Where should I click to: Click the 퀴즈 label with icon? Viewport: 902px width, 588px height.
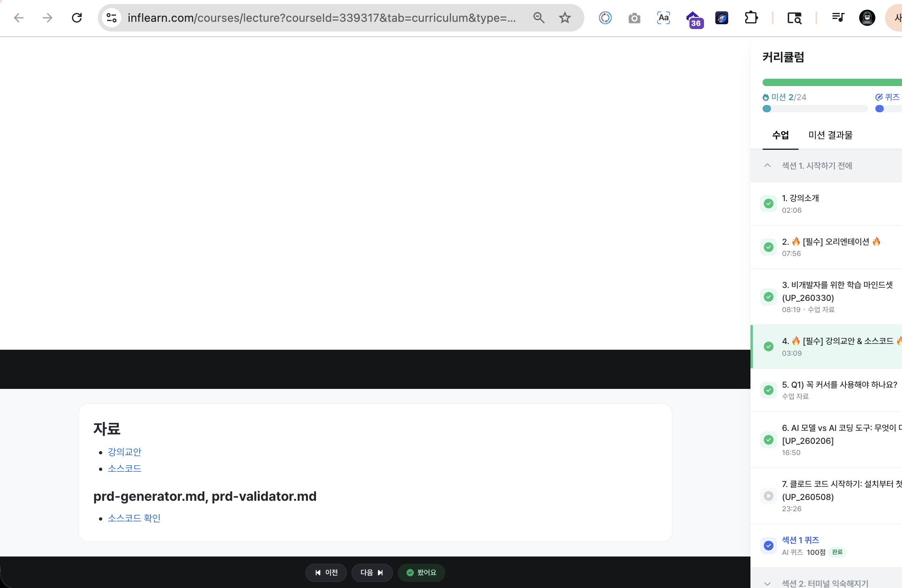(x=887, y=97)
